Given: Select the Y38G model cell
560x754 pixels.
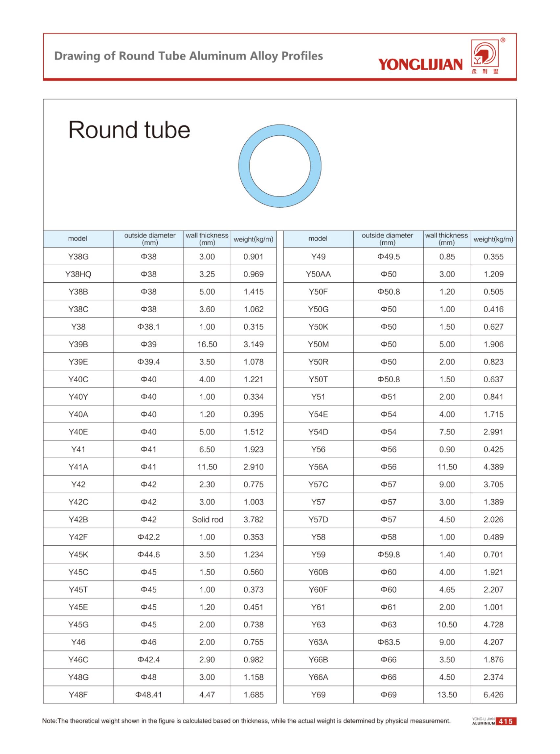Looking at the screenshot, I should pyautogui.click(x=78, y=257).
